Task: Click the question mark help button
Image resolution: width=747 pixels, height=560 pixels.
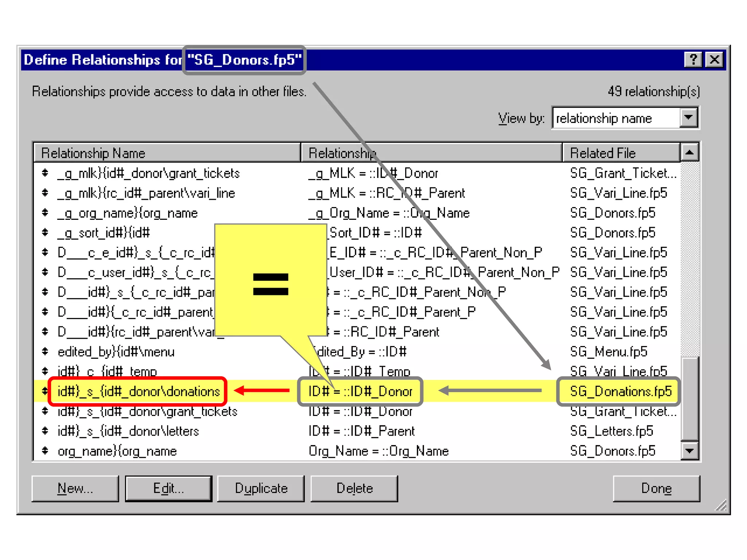Action: 693,59
